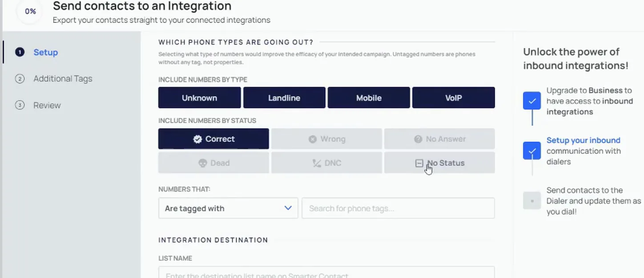Toggle the VoIP phone type
The image size is (644, 278).
453,98
